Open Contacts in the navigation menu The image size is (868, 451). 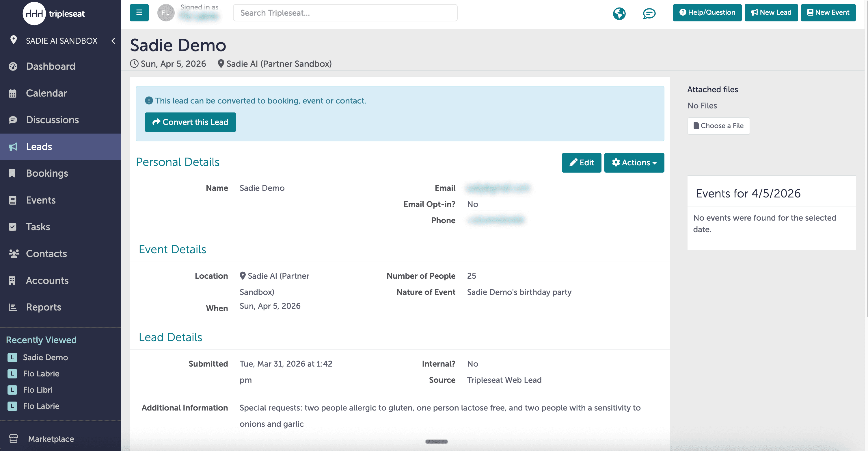(x=46, y=253)
